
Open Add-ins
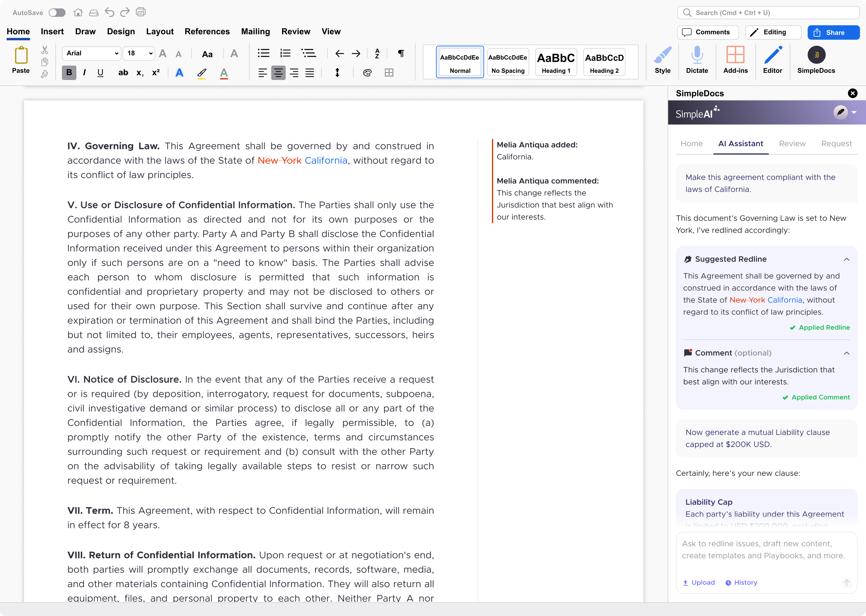coord(735,60)
